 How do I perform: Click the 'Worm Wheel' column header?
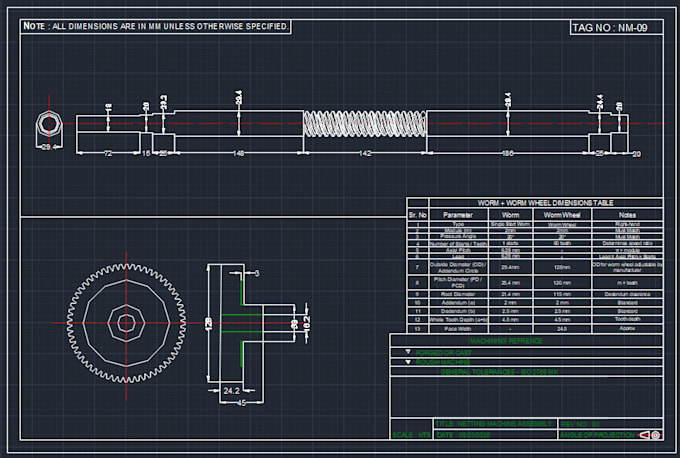[562, 215]
